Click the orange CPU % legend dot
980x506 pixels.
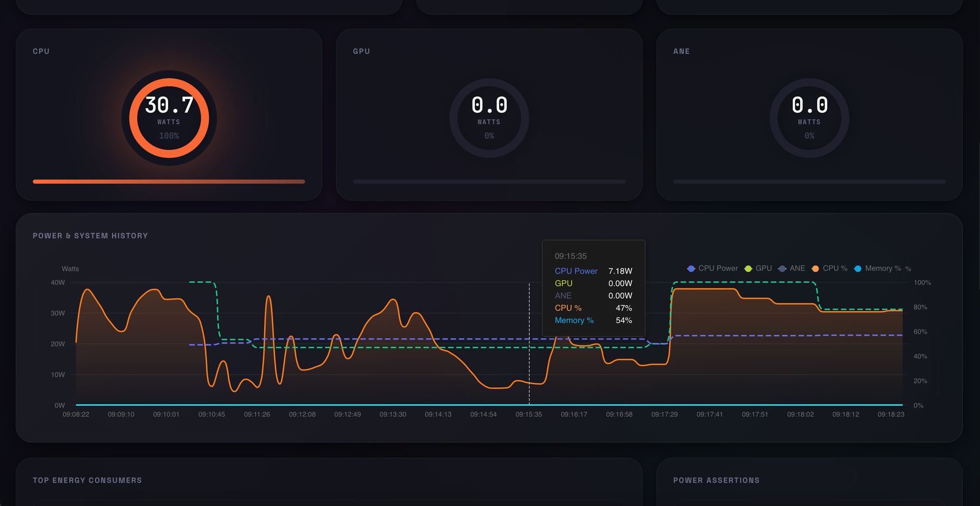tap(815, 268)
